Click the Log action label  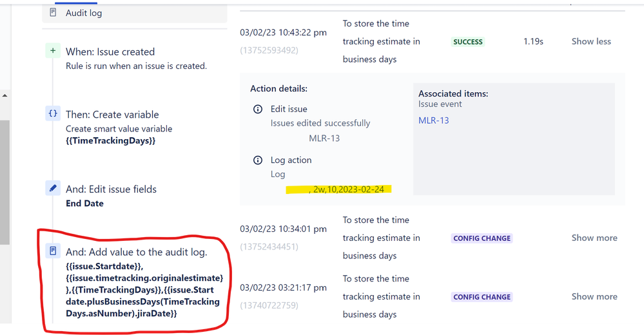(291, 160)
